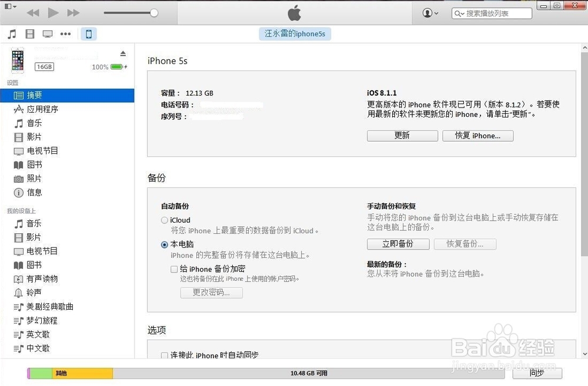588x386 pixels.
Task: Click the green storage segment
Action: pos(41,373)
